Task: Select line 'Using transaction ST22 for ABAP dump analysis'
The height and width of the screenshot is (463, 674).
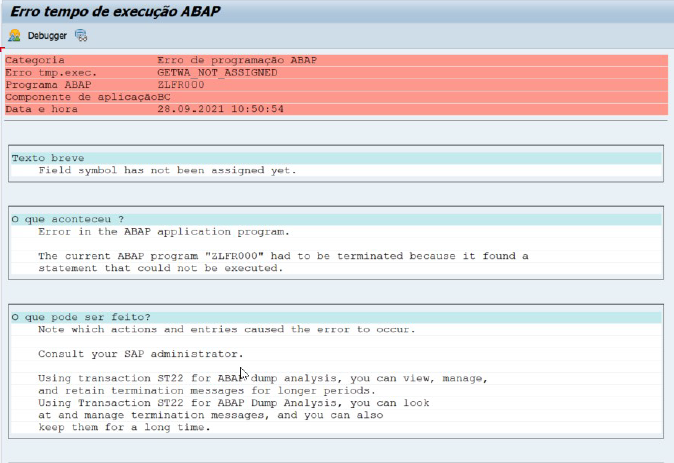Action: 263,378
